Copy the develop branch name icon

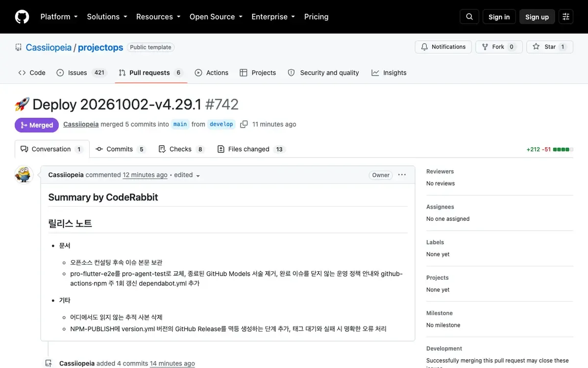click(244, 124)
